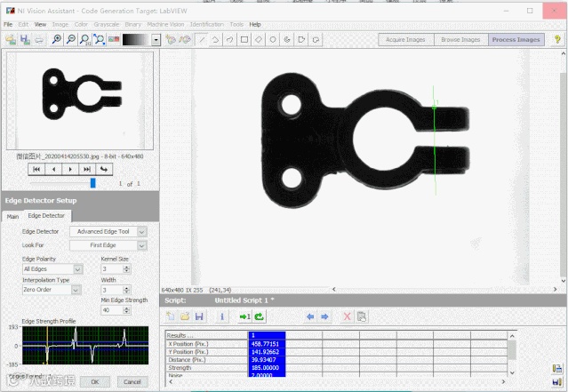
Task: Select the Zoom Out tool
Action: pos(71,39)
